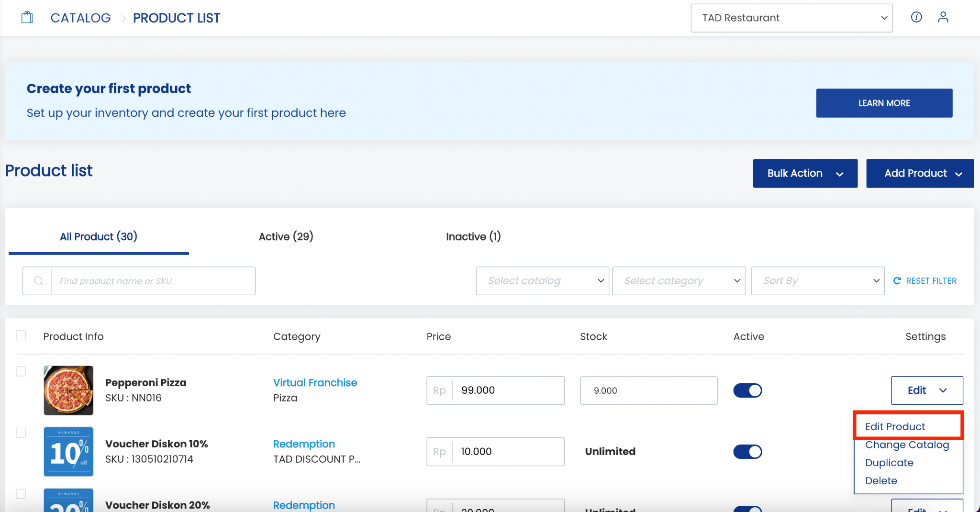980x512 pixels.
Task: Click the Voucher Diskon 10% price field
Action: (x=495, y=452)
